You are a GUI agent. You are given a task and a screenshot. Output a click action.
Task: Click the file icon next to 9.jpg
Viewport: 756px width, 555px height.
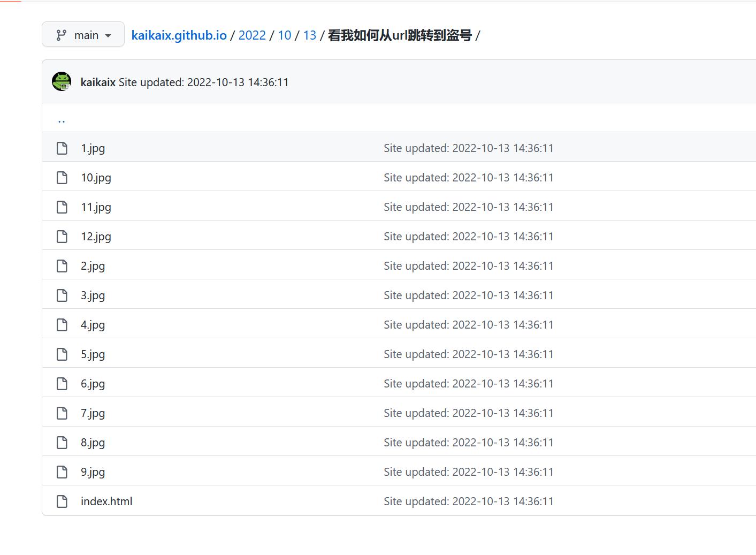62,472
